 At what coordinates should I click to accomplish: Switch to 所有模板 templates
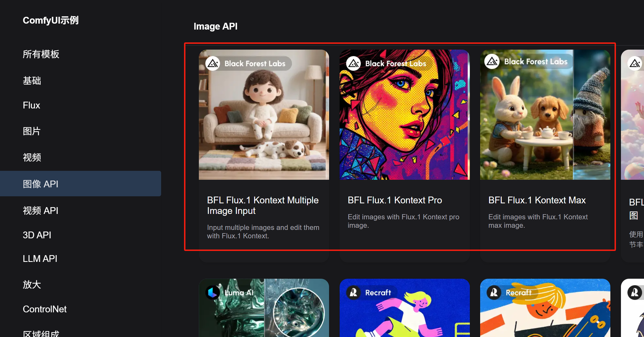click(41, 54)
